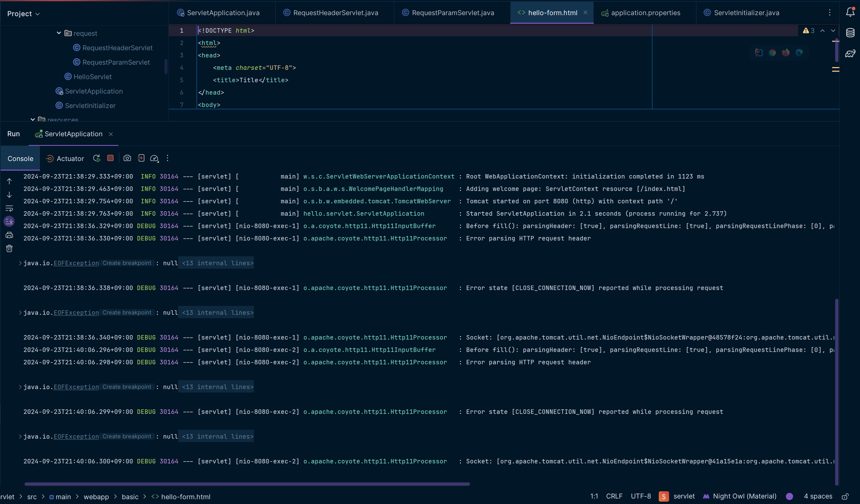The image size is (860, 504).
Task: Open hello-form.html in Chrome browser icon
Action: click(772, 53)
